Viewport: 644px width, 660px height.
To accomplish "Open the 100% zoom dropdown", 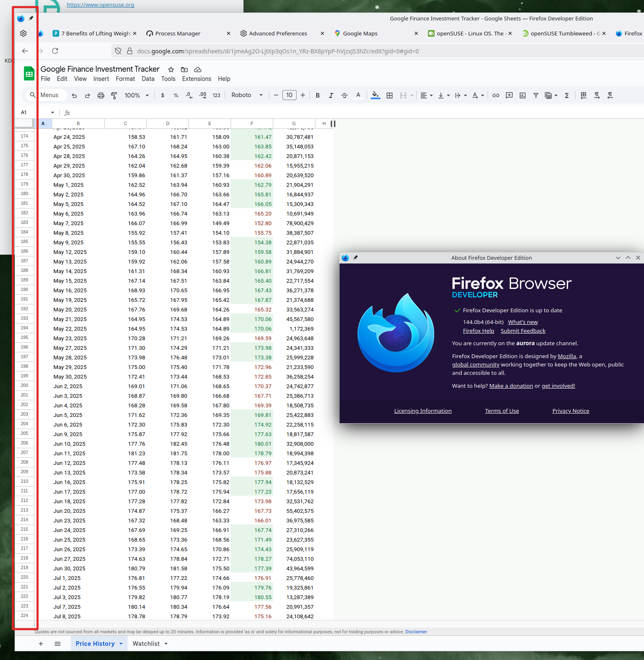I will coord(137,95).
